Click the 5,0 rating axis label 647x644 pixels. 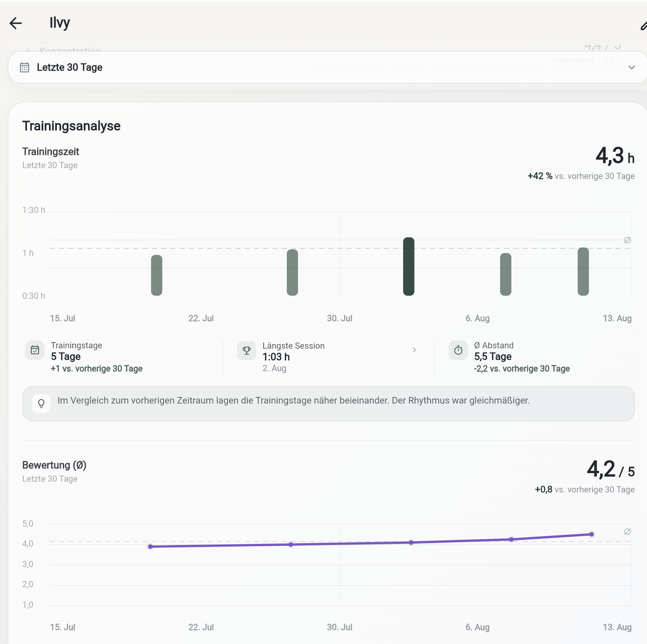pos(28,523)
